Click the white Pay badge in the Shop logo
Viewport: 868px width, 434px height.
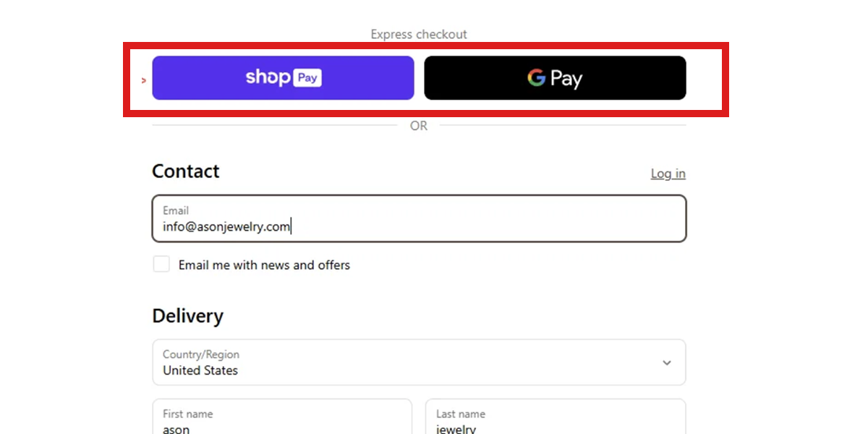(x=307, y=77)
